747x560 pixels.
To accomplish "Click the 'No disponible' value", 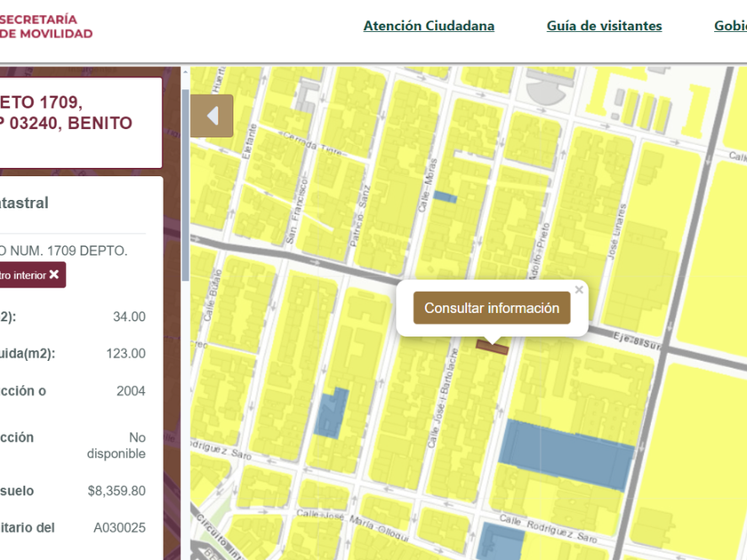I will (x=116, y=445).
